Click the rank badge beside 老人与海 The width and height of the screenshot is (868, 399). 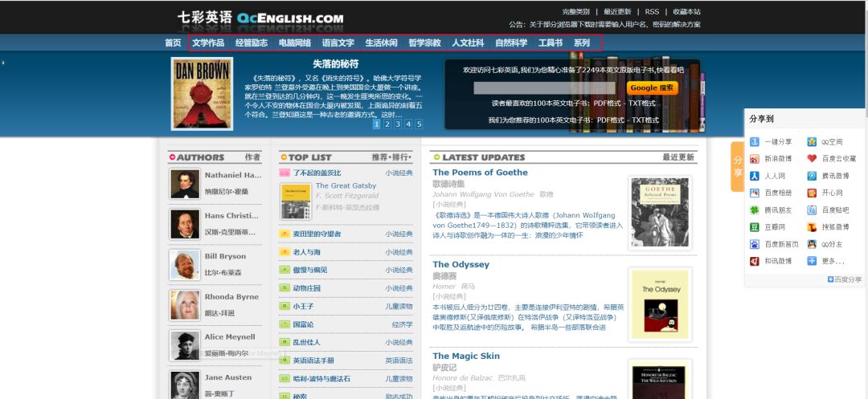tap(285, 252)
